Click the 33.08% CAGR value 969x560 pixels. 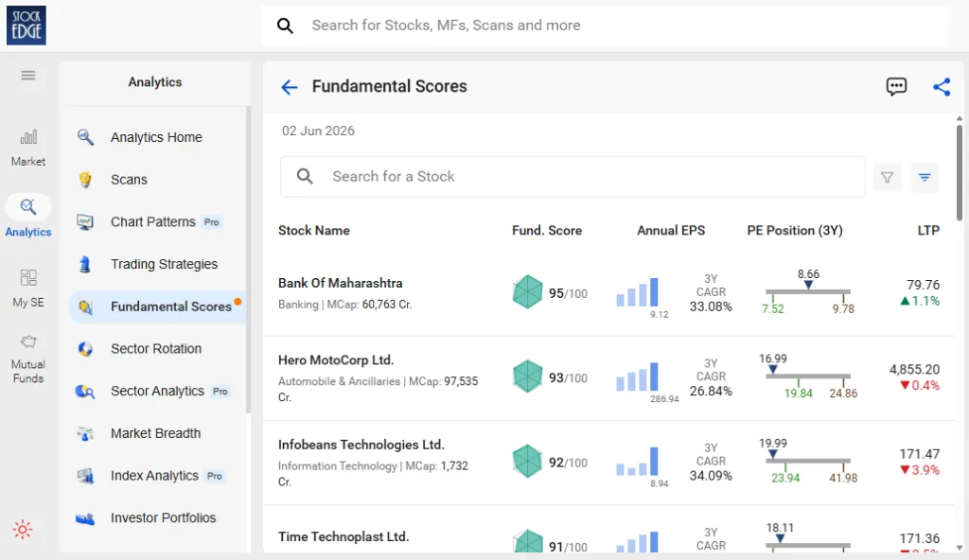click(x=711, y=306)
